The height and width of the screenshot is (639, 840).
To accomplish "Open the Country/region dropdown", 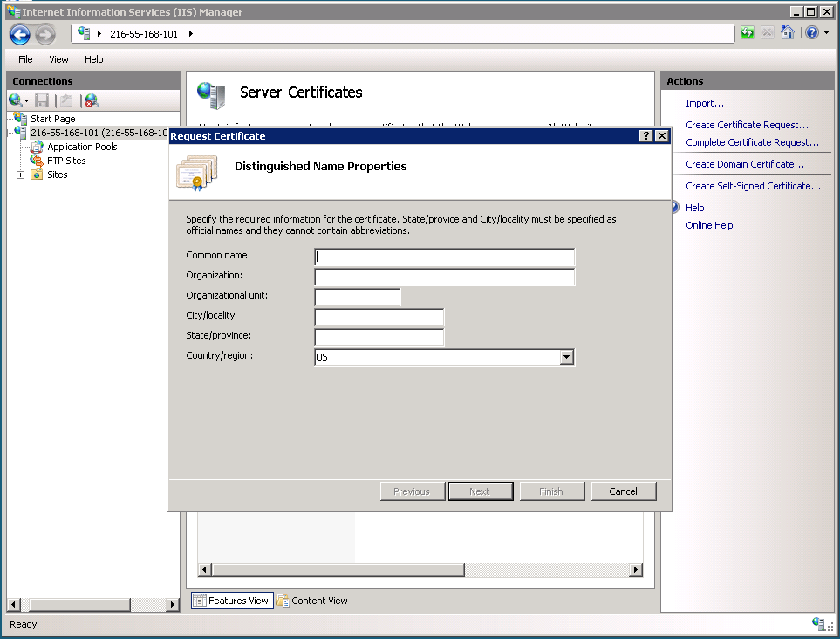I will 566,357.
